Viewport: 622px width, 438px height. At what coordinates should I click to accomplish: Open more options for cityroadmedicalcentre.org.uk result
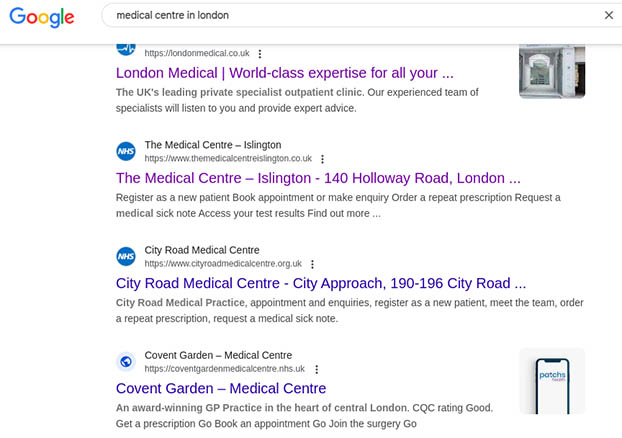[312, 264]
